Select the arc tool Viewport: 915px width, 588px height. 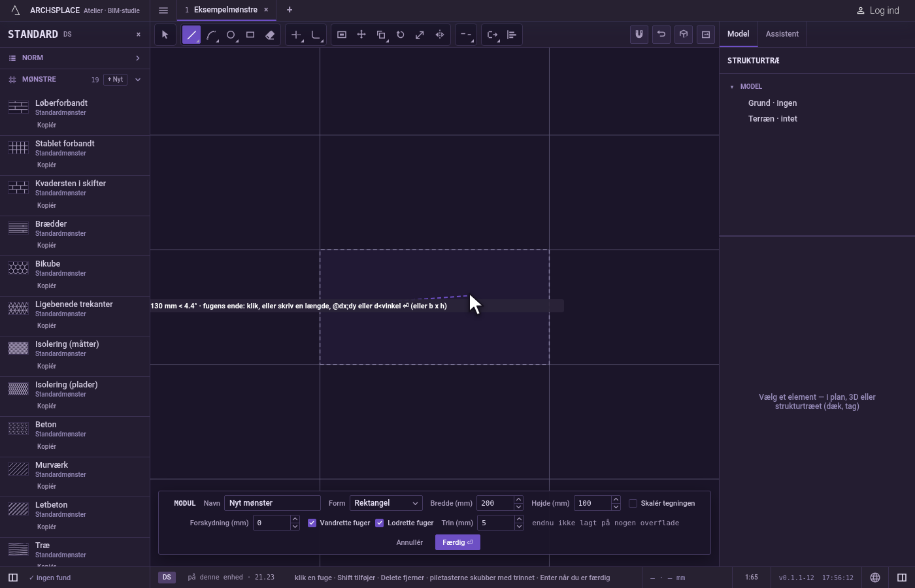point(211,35)
